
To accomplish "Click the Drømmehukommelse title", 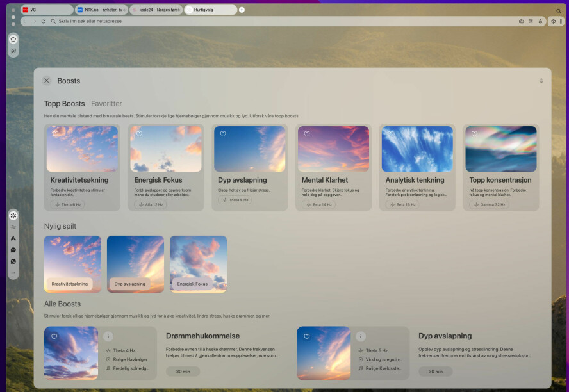I will [x=202, y=336].
